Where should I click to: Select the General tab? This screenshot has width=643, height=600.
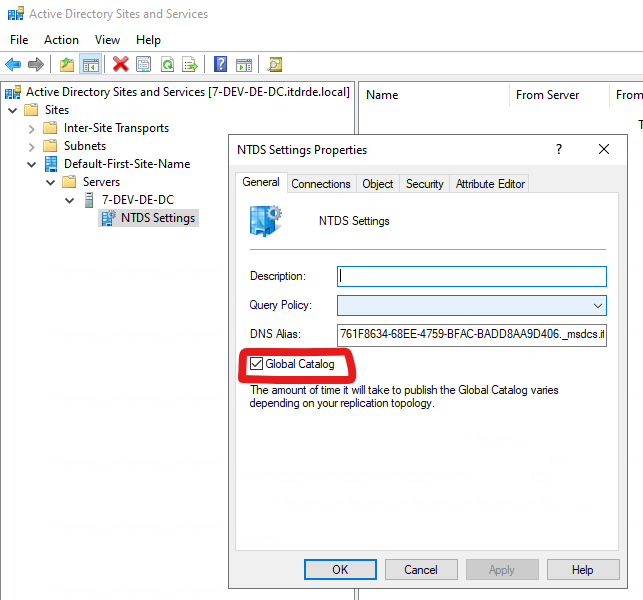click(x=261, y=182)
